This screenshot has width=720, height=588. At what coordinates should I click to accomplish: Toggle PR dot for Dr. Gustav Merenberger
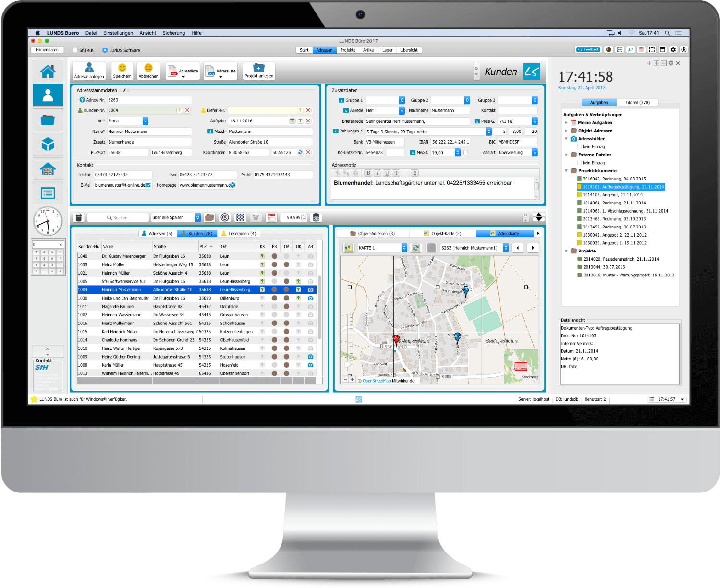(x=274, y=256)
